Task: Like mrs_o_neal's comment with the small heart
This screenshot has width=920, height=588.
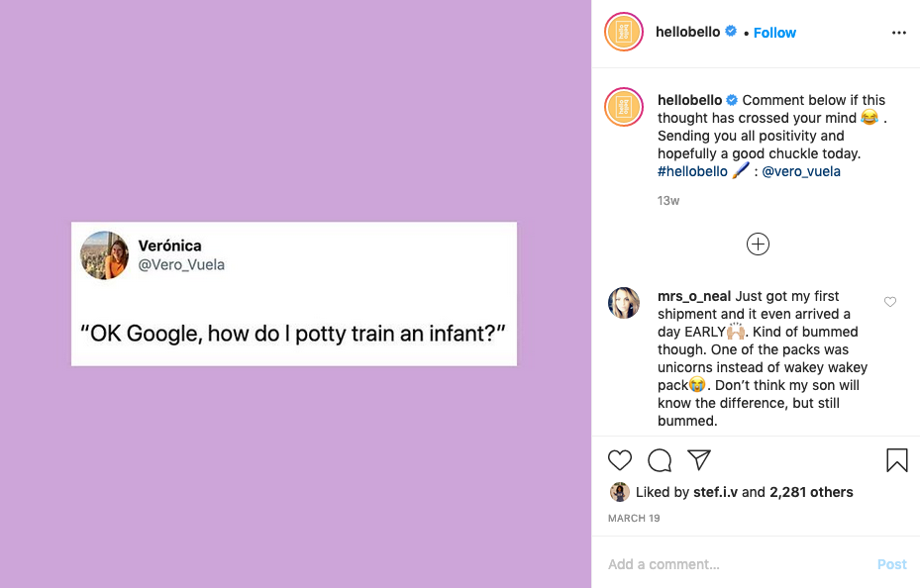Action: [x=890, y=302]
